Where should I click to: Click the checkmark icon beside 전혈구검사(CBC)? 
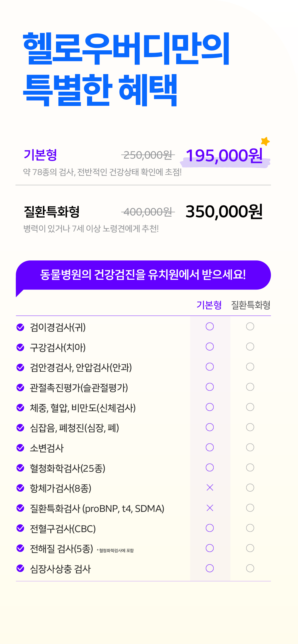(20, 528)
